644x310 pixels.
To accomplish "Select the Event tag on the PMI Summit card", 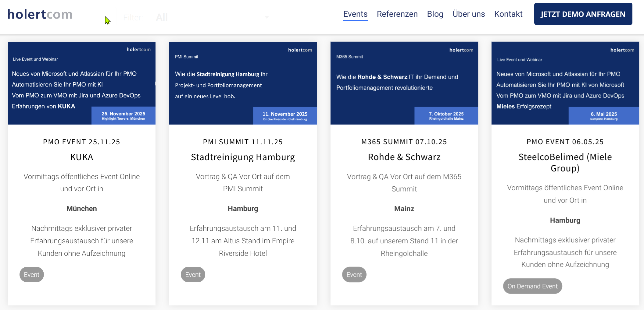I will (x=193, y=275).
